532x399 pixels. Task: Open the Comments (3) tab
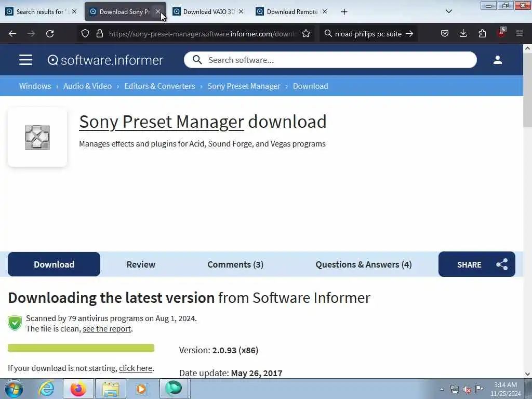[235, 264]
